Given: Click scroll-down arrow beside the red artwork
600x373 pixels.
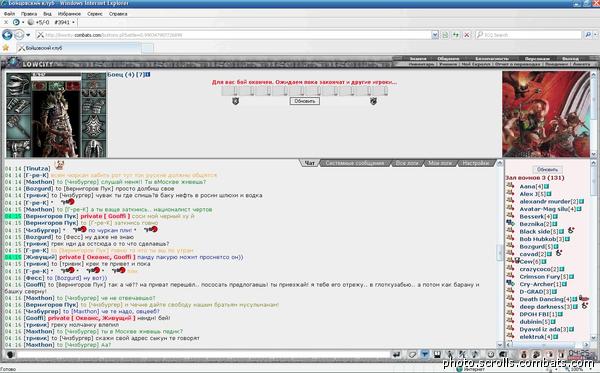Looking at the screenshot, I should [x=593, y=154].
